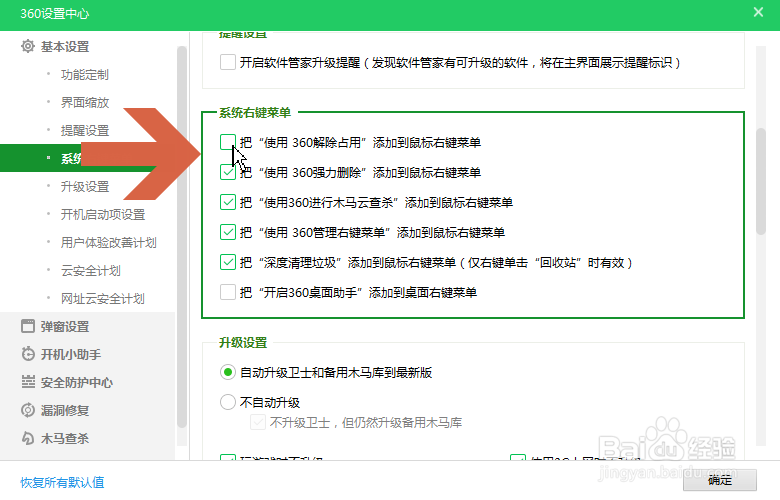780x500 pixels.
Task: Collapse 基本设置 category label
Action: [65, 47]
